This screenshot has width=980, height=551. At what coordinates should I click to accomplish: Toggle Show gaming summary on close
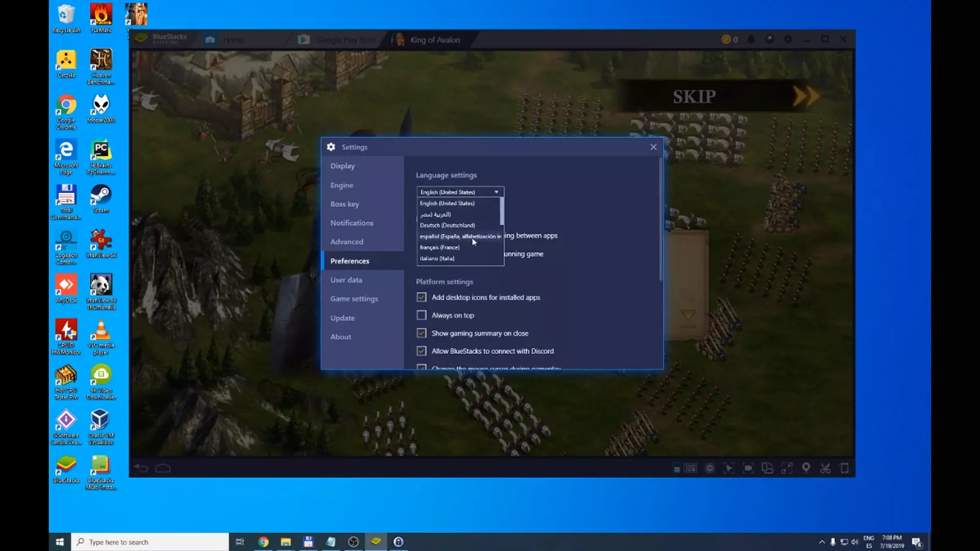coord(421,333)
